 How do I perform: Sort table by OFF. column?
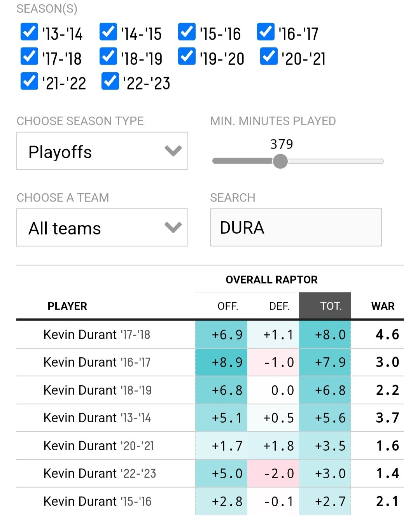[x=227, y=306]
